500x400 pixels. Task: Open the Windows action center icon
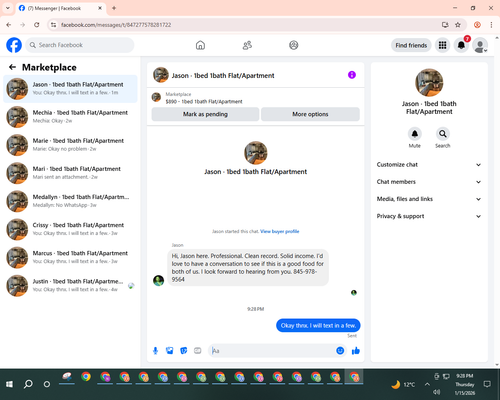click(487, 384)
